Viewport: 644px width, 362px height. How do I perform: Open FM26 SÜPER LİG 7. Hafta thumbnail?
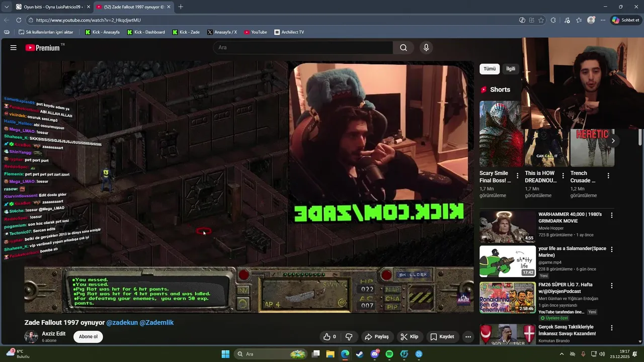pos(508,297)
